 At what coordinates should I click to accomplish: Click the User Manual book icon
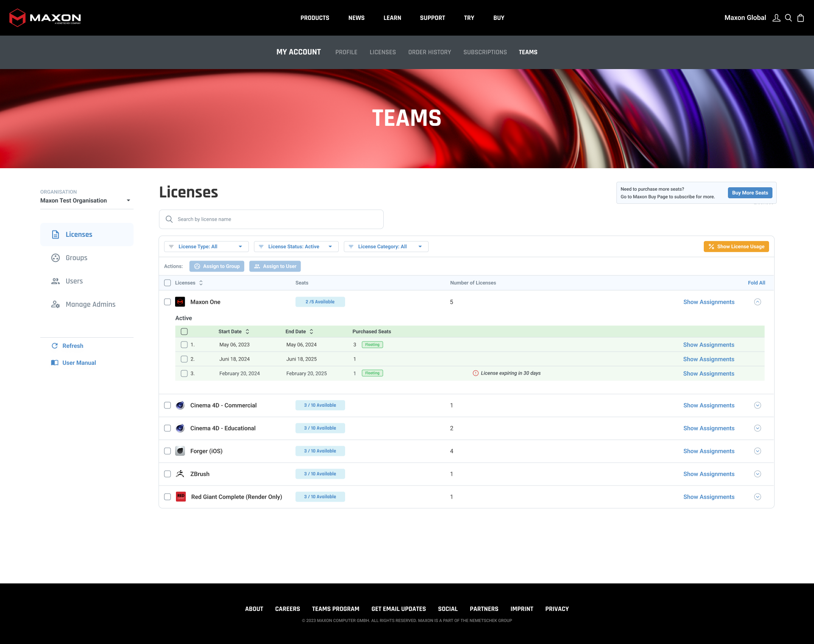[55, 363]
